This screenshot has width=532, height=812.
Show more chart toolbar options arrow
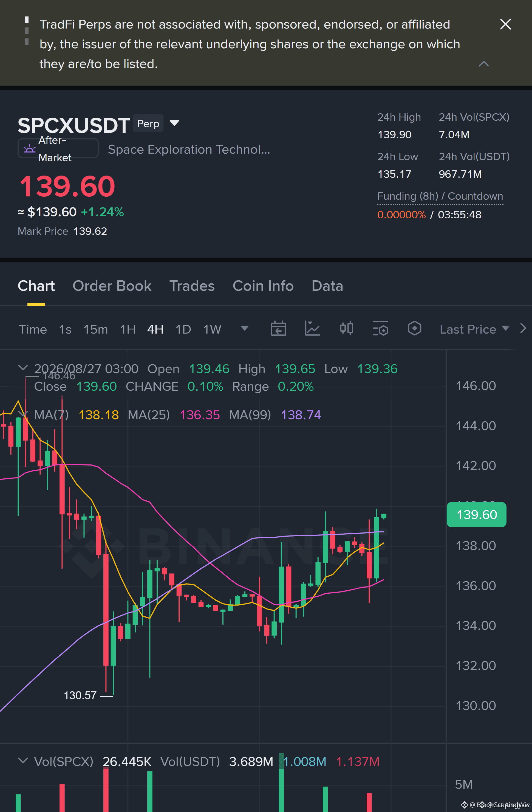[x=523, y=328]
